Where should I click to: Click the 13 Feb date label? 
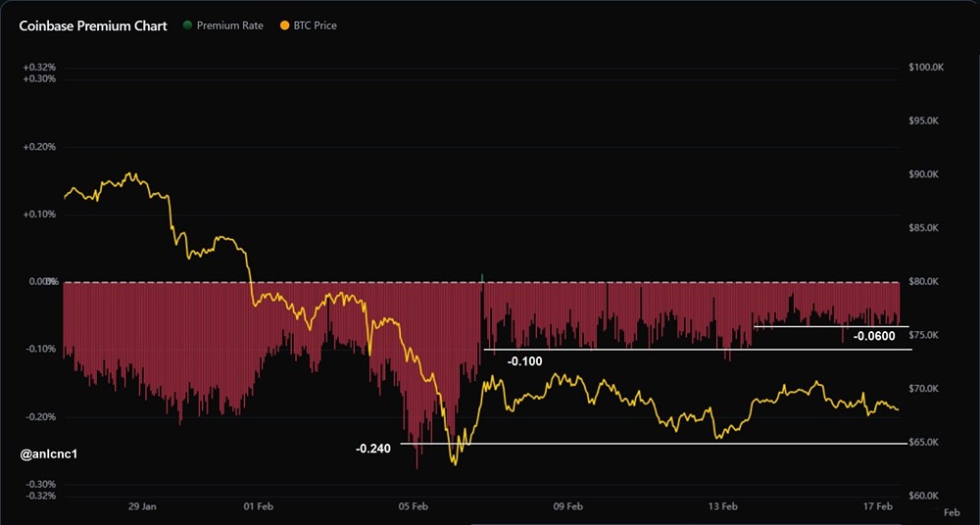click(x=723, y=505)
